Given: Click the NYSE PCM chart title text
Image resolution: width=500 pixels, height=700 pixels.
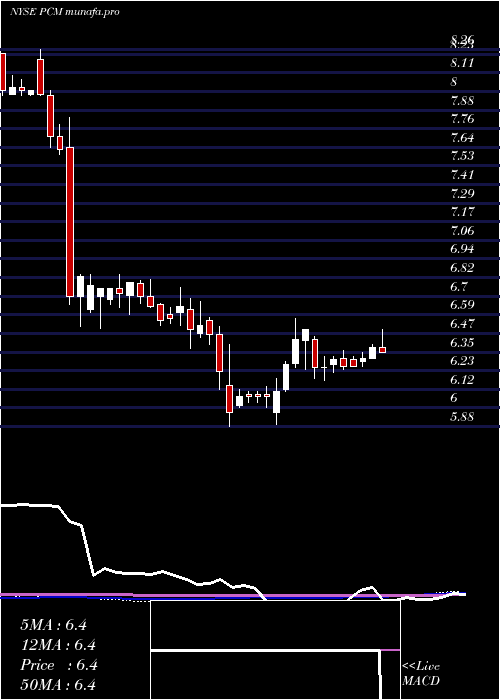Looking at the screenshot, I should (64, 12).
